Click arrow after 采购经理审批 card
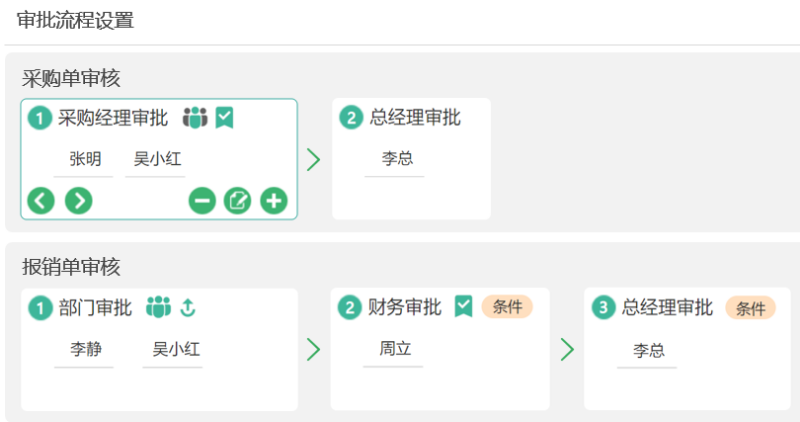The width and height of the screenshot is (800, 422). click(x=314, y=160)
